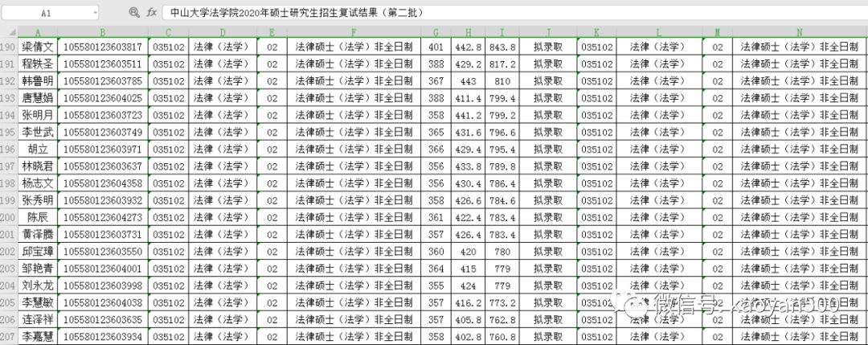Screen dimensions: 868x345
Task: Select column G header
Action: (436, 33)
